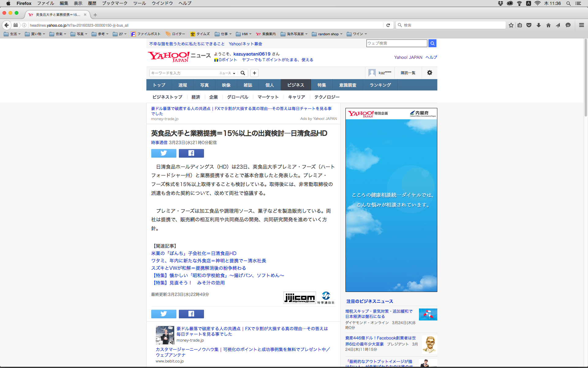Click the top Twitter share button
Image resolution: width=588 pixels, height=368 pixels.
(x=164, y=153)
